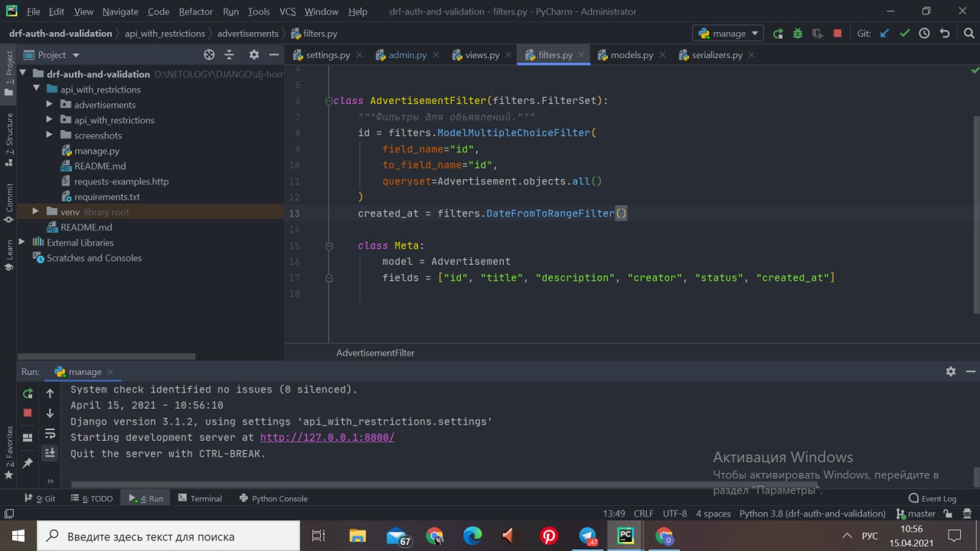The width and height of the screenshot is (980, 551).
Task: Open the manage run configuration dropdown
Action: pyautogui.click(x=728, y=34)
